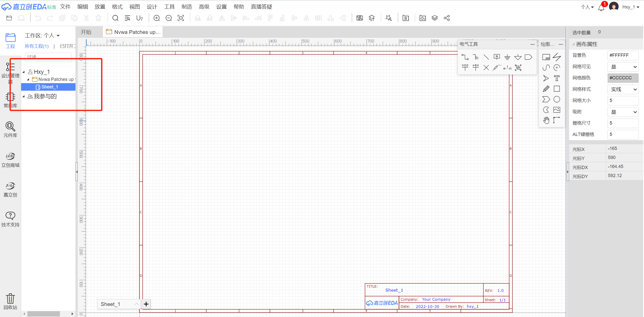Image resolution: width=644 pixels, height=317 pixels.
Task: Open the 放置 menu
Action: point(100,7)
